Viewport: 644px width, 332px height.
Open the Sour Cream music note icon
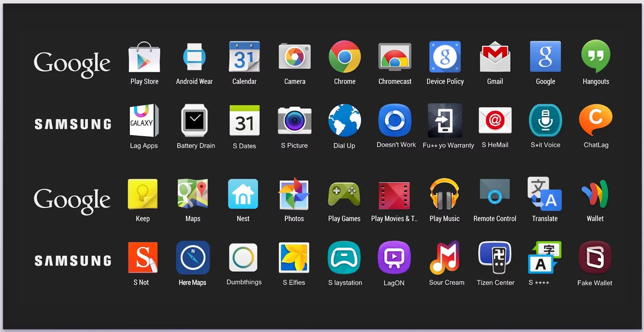445,257
